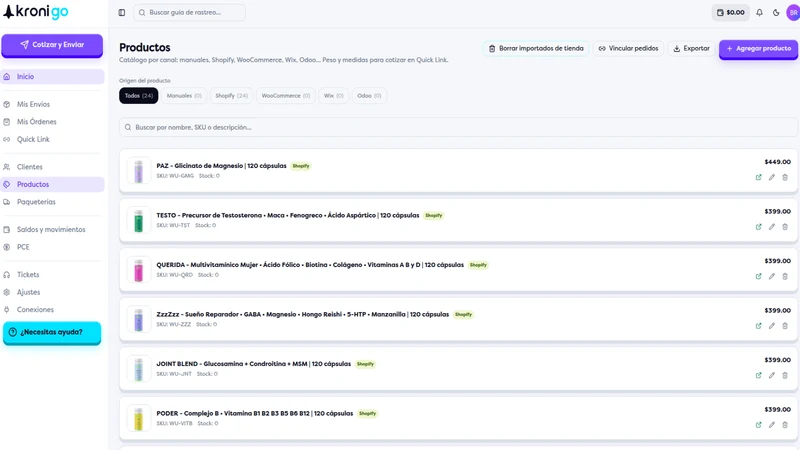Select the WooCommerce filter
Viewport: 800px width, 450px height.
[286, 95]
